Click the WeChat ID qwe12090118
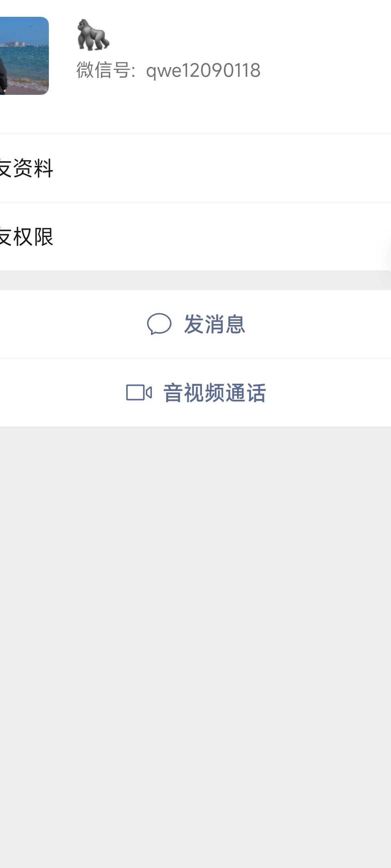391x868 pixels. [x=204, y=71]
